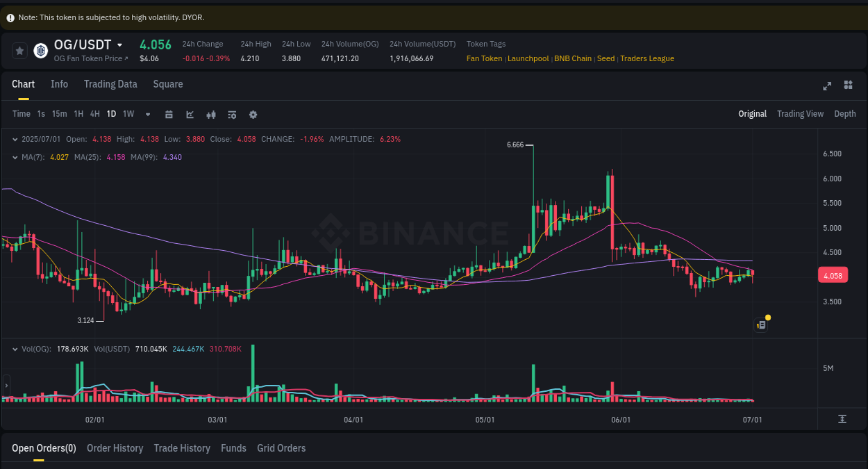Toggle the Vol(OG) panel collapse arrow
The width and height of the screenshot is (868, 469).
point(15,348)
